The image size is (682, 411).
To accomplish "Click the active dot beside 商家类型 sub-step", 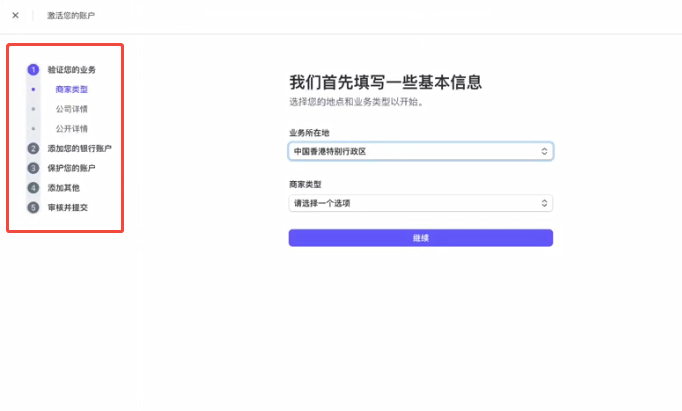I will (33, 90).
